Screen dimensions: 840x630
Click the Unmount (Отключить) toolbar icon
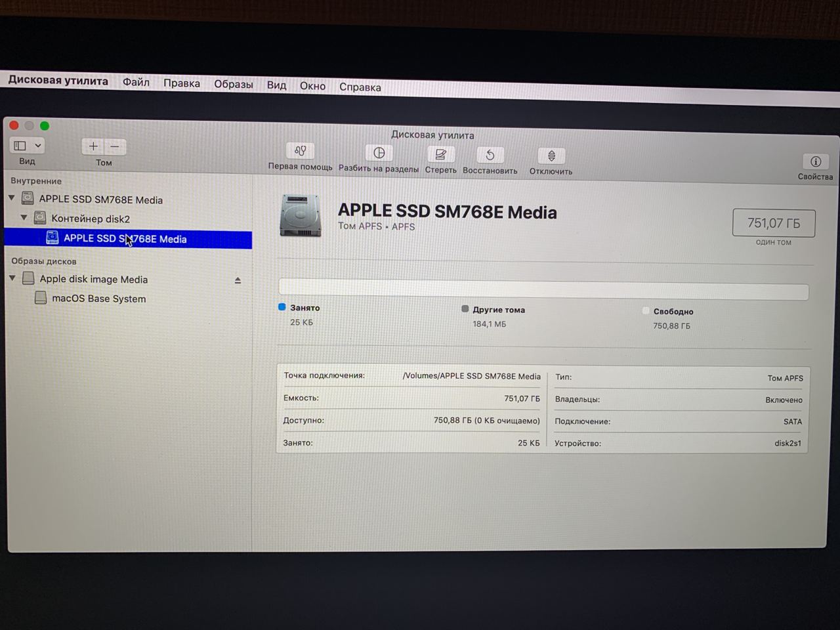point(551,156)
